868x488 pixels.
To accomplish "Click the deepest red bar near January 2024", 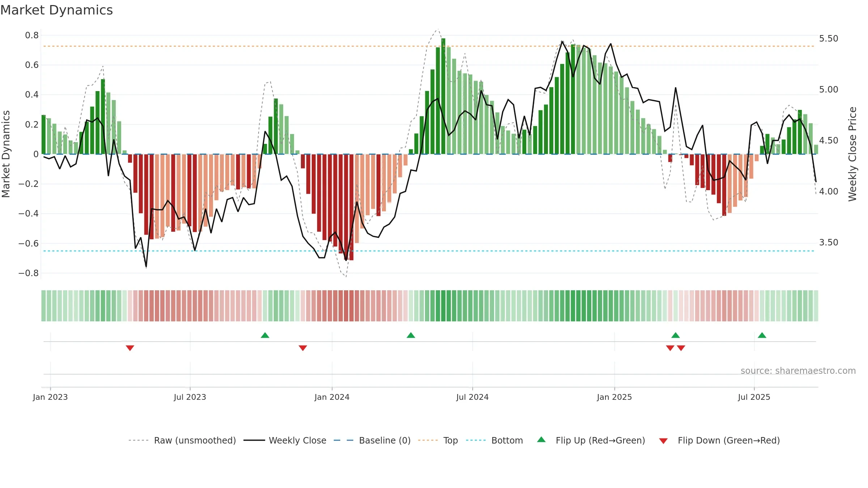I will 351,207.
